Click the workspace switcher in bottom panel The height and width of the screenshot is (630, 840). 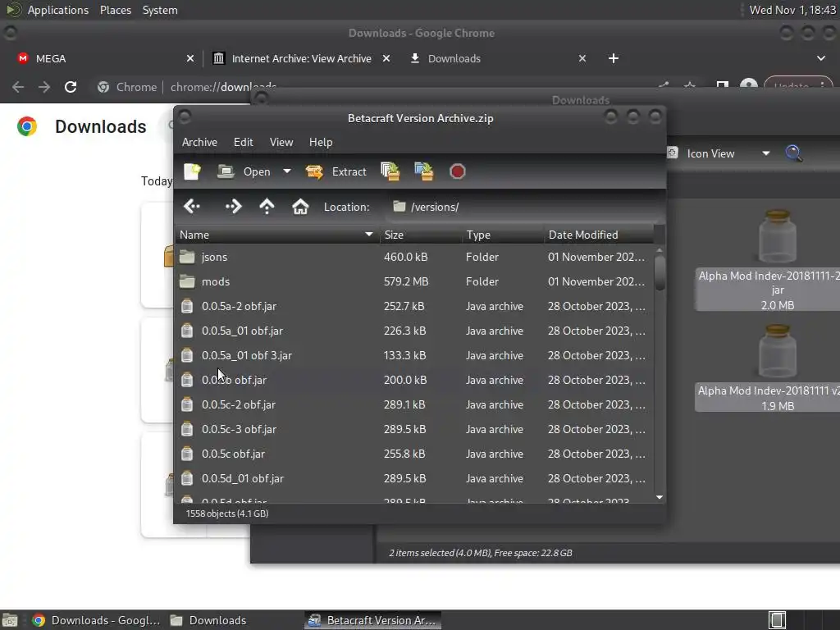click(778, 620)
